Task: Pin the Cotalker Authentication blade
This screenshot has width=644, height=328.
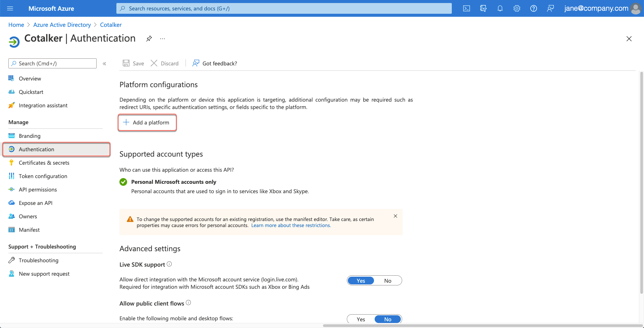Action: pyautogui.click(x=149, y=39)
